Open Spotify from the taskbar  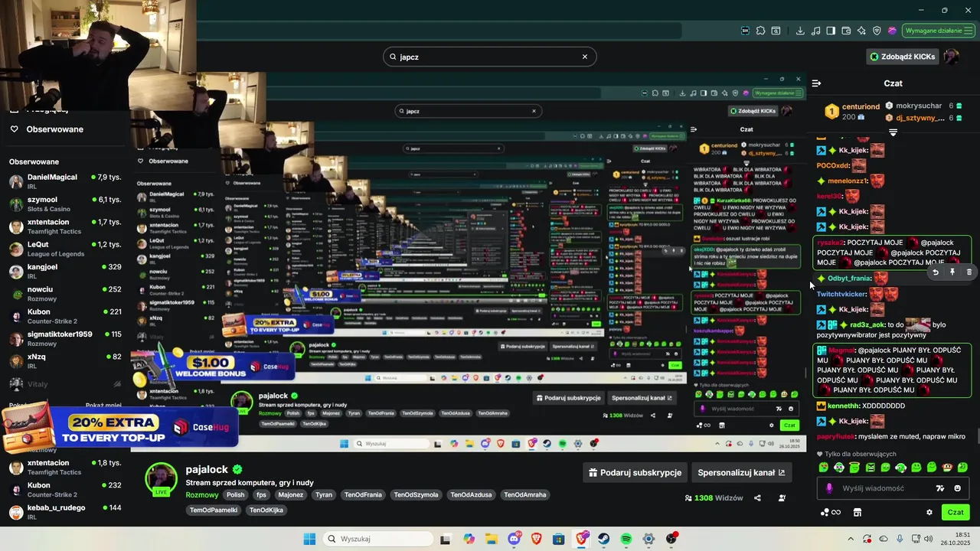(626, 539)
